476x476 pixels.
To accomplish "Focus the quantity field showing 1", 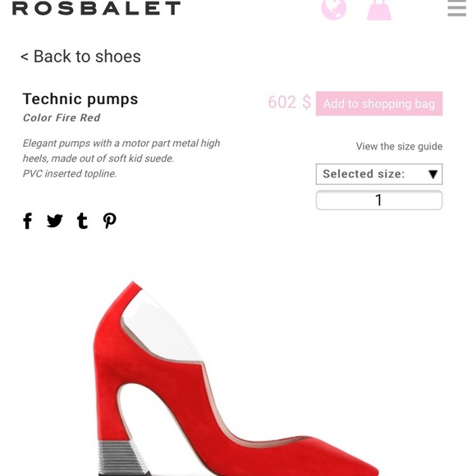I will [379, 200].
